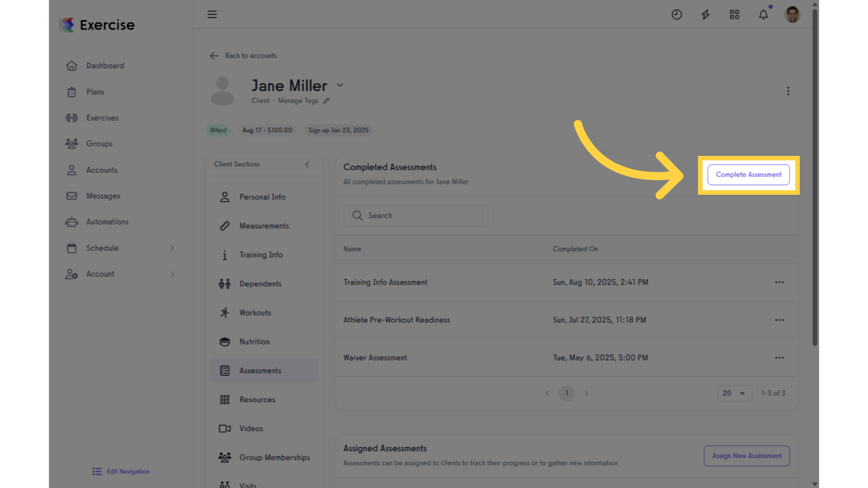Open the Videos section

264,428
